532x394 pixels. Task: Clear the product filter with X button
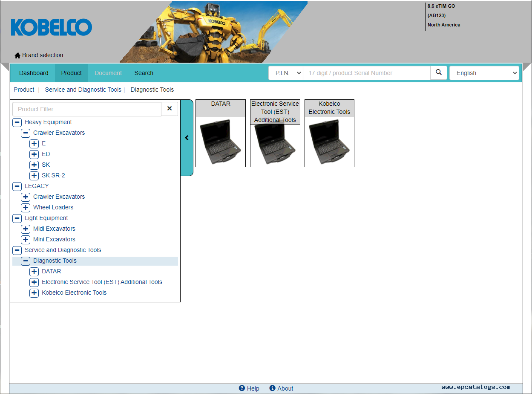point(170,109)
